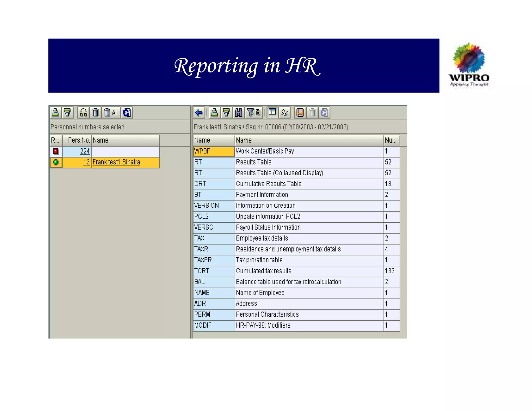Click the Pers.No. column header
Image resolution: width=532 pixels, height=411 pixels.
point(79,140)
